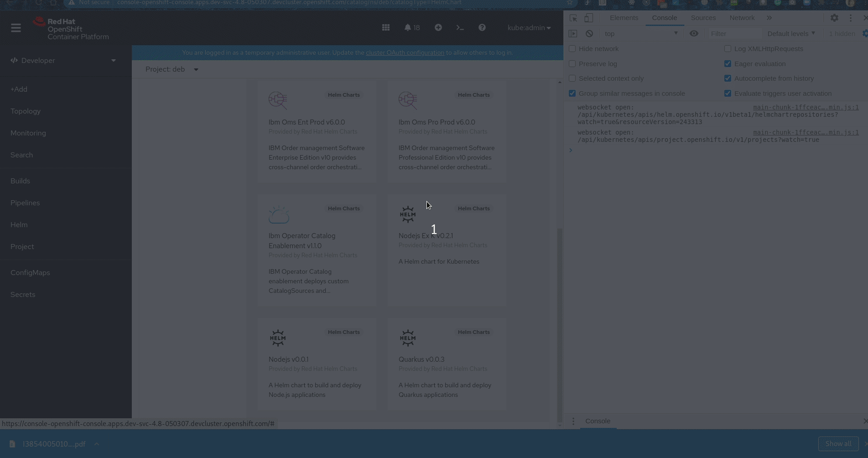The image size is (868, 458).
Task: Open DevTools settings gear
Action: click(x=834, y=18)
